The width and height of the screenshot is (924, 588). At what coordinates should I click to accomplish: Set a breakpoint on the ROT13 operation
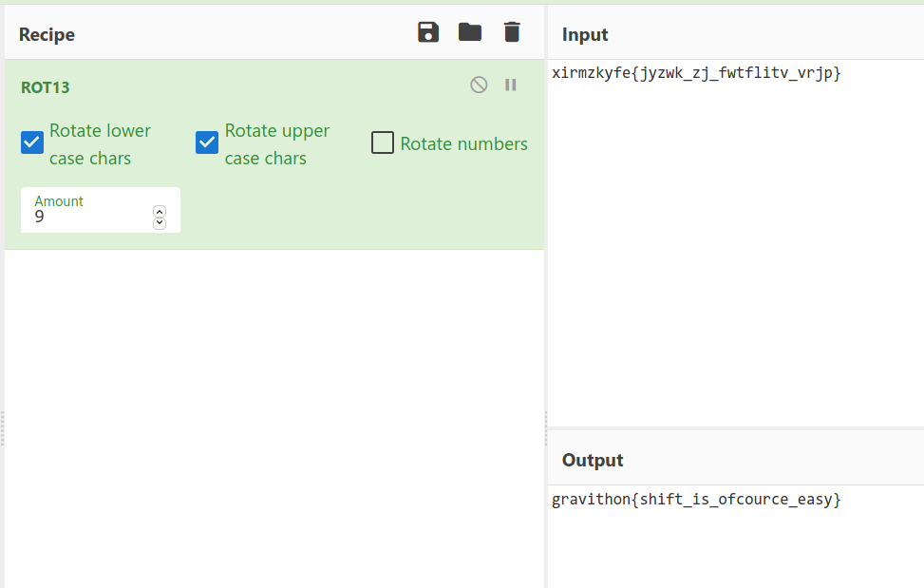511,85
